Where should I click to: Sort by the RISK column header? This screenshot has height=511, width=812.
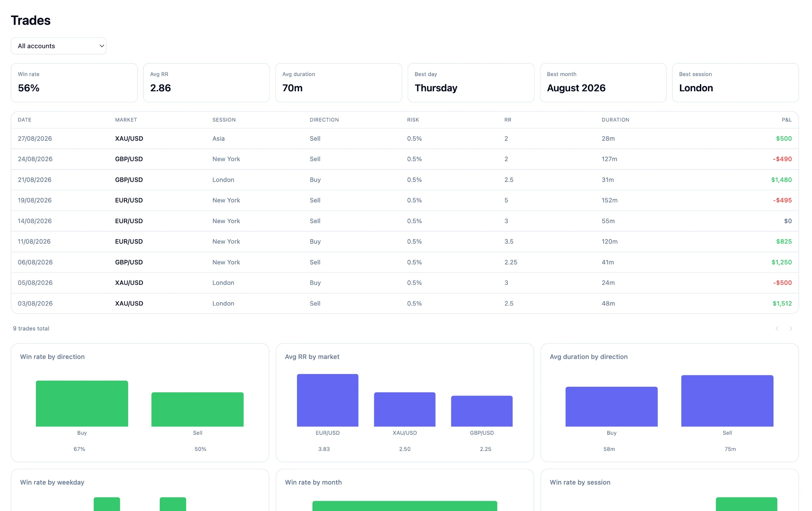(x=413, y=120)
